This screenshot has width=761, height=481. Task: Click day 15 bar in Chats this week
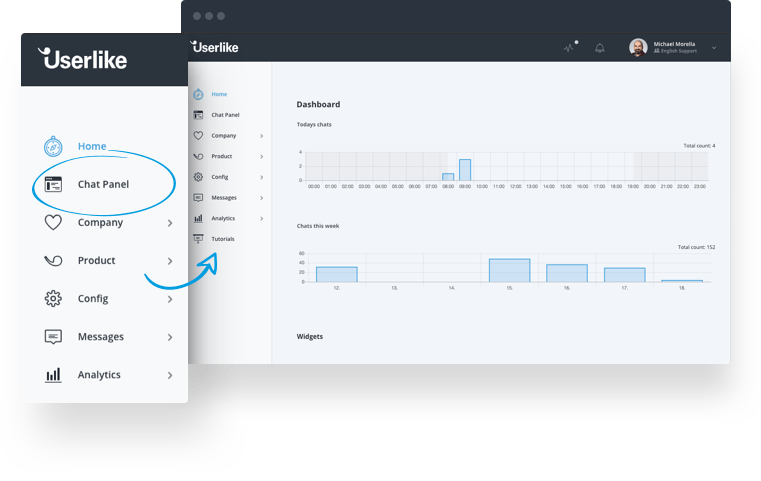tap(509, 270)
